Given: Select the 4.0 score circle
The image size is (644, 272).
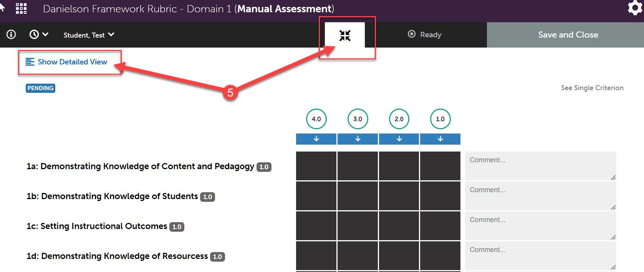Looking at the screenshot, I should coord(316,119).
